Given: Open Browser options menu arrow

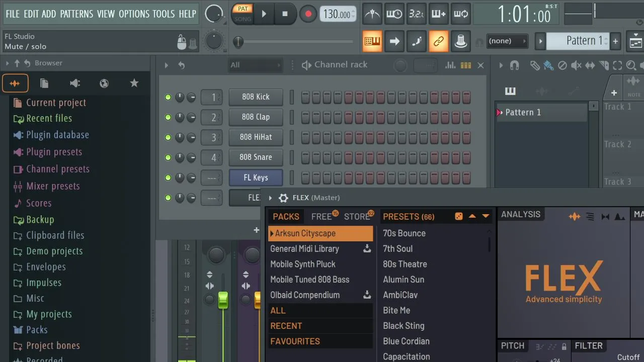Looking at the screenshot, I should point(7,63).
